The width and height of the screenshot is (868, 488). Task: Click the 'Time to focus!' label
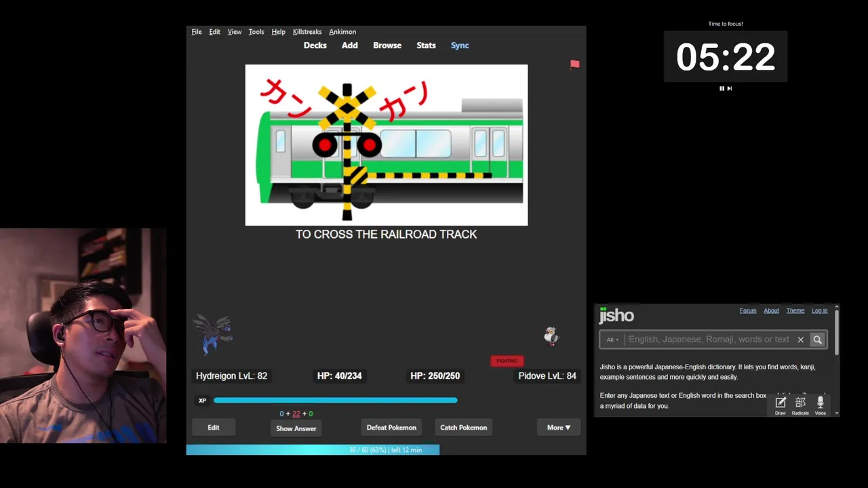pyautogui.click(x=726, y=24)
